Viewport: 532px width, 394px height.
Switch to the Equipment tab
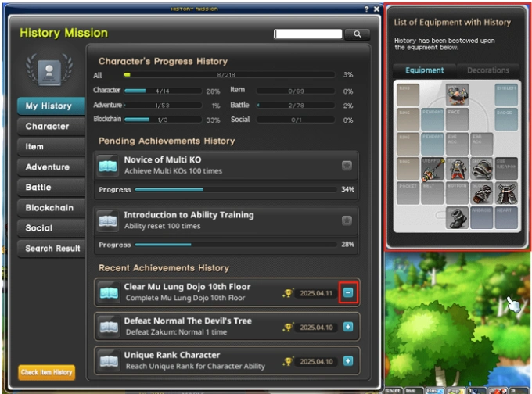pos(425,70)
